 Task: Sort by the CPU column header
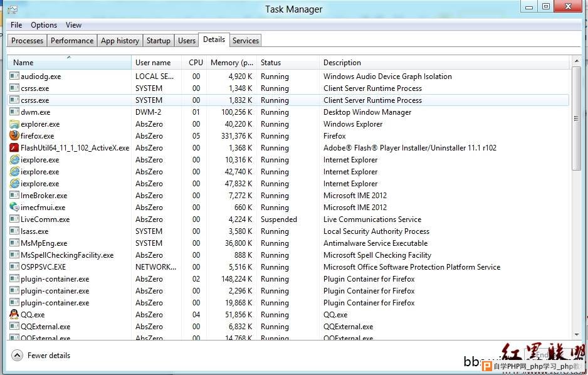(x=196, y=62)
